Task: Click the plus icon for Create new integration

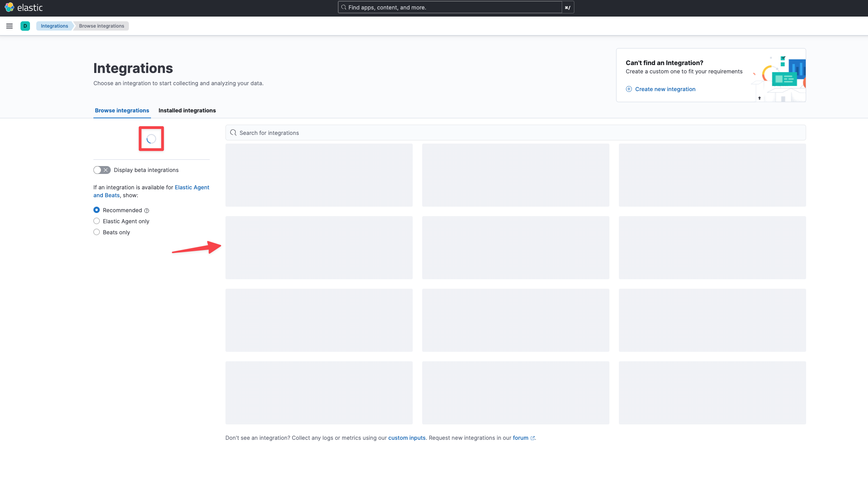Action: point(629,89)
